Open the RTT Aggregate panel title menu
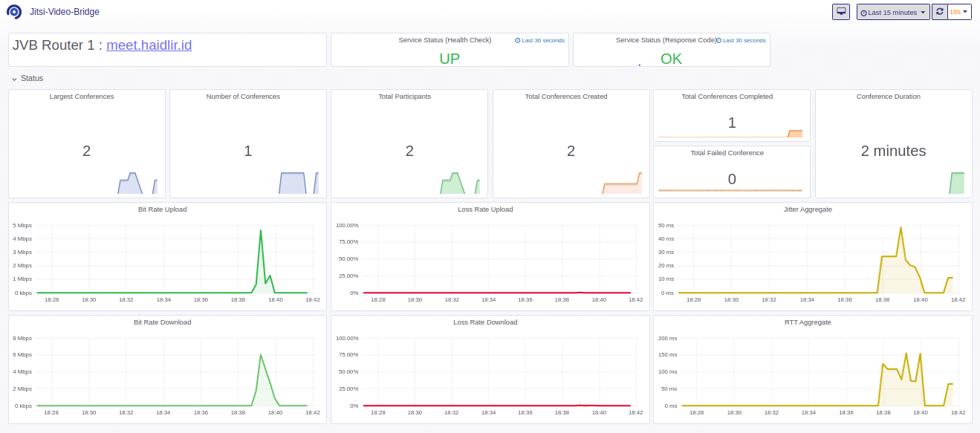 808,322
